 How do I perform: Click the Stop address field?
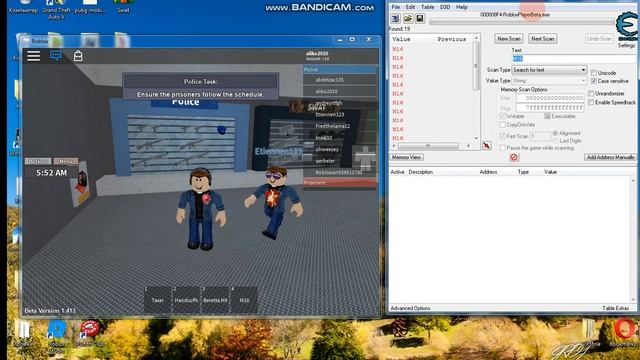coord(550,108)
